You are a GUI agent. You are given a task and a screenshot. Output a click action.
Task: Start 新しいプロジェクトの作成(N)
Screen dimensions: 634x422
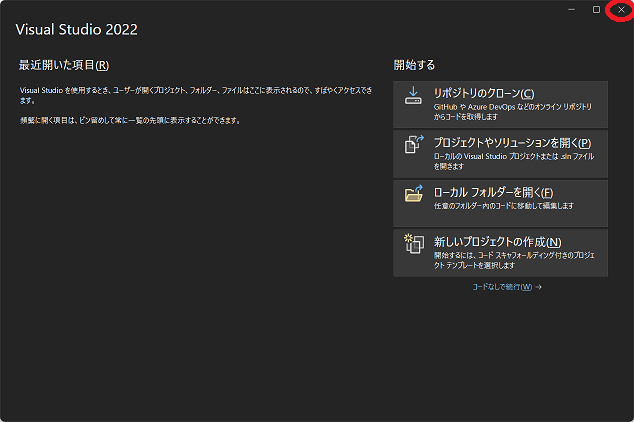pos(500,253)
